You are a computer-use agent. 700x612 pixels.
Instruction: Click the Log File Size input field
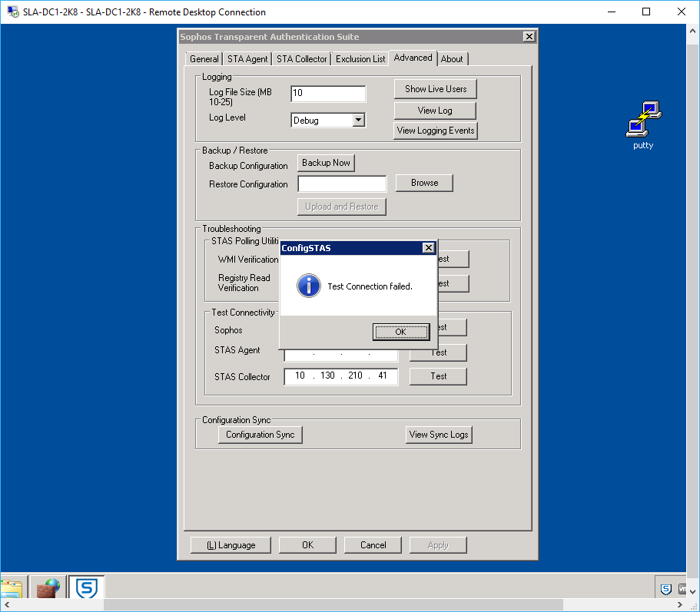click(x=328, y=93)
